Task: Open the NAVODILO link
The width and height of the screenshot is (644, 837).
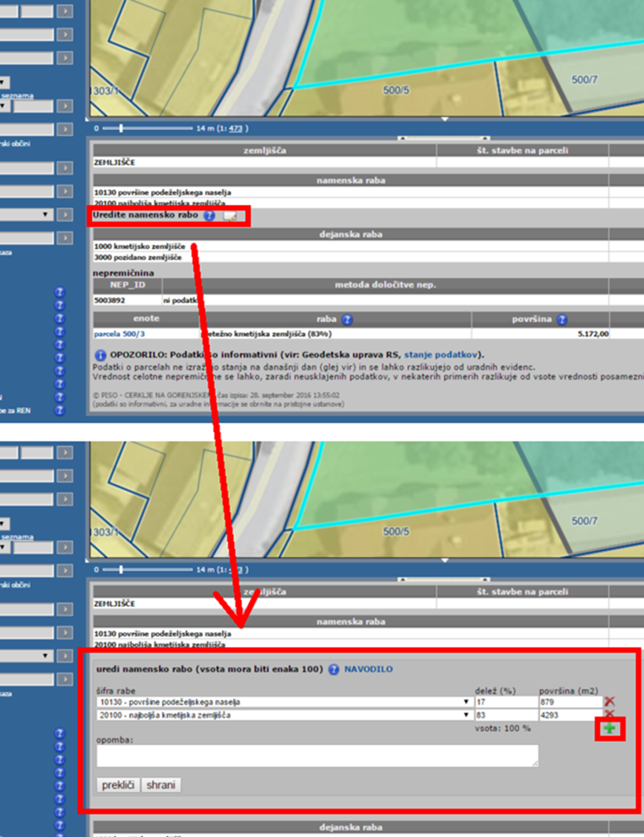Action: click(368, 669)
